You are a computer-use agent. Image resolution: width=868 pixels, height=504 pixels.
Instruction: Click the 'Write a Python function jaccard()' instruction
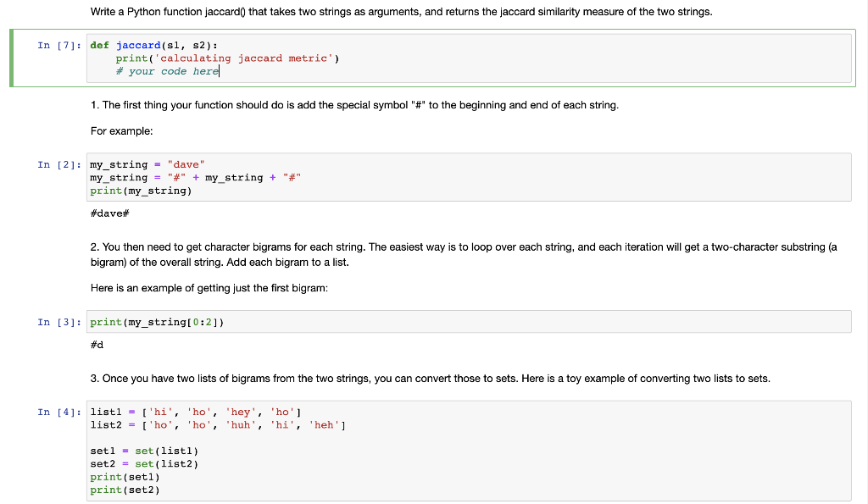401,12
